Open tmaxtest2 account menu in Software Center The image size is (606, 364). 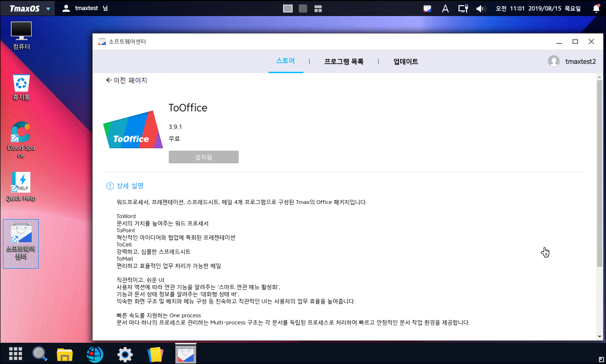coord(572,61)
